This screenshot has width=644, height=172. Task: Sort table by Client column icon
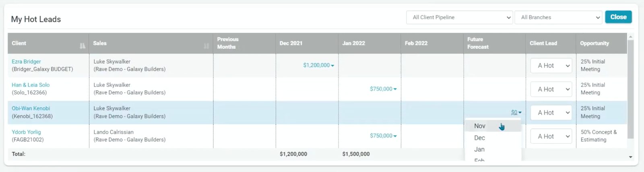[x=83, y=46]
